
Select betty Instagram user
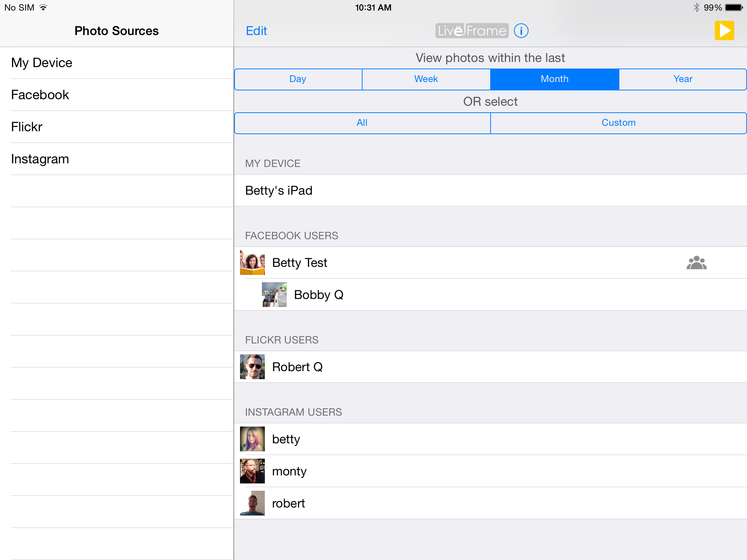pyautogui.click(x=491, y=439)
